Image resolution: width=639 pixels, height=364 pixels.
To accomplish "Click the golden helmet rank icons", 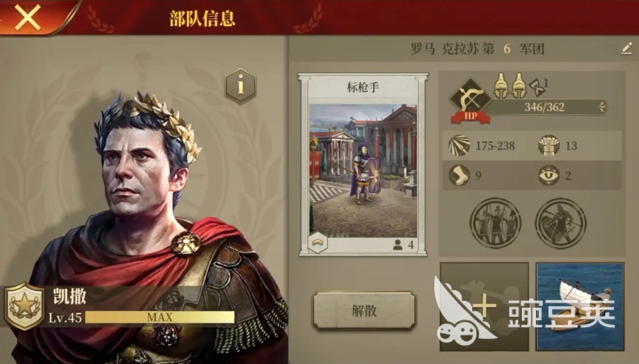I will tap(510, 86).
